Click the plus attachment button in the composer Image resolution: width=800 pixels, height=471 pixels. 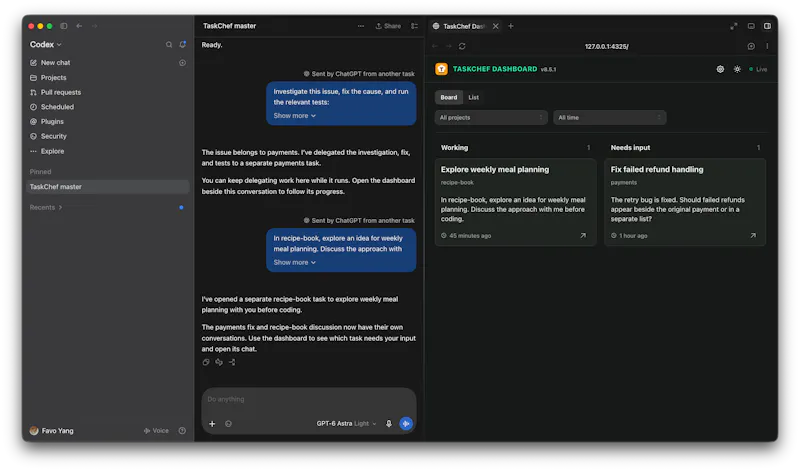pyautogui.click(x=212, y=424)
